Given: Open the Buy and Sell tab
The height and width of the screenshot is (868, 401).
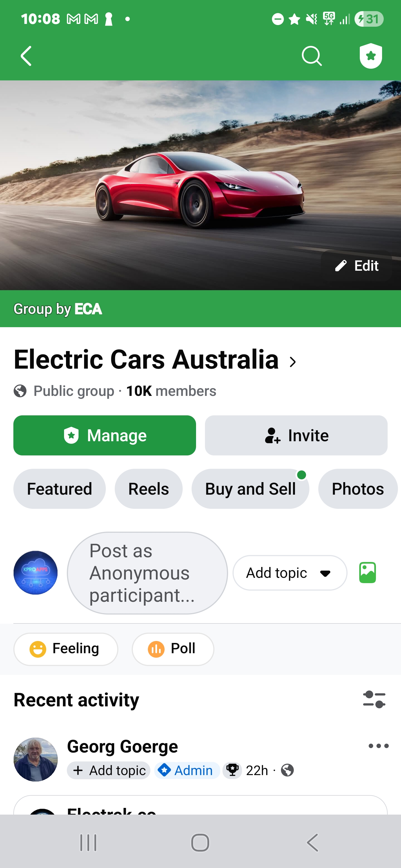Looking at the screenshot, I should [250, 489].
